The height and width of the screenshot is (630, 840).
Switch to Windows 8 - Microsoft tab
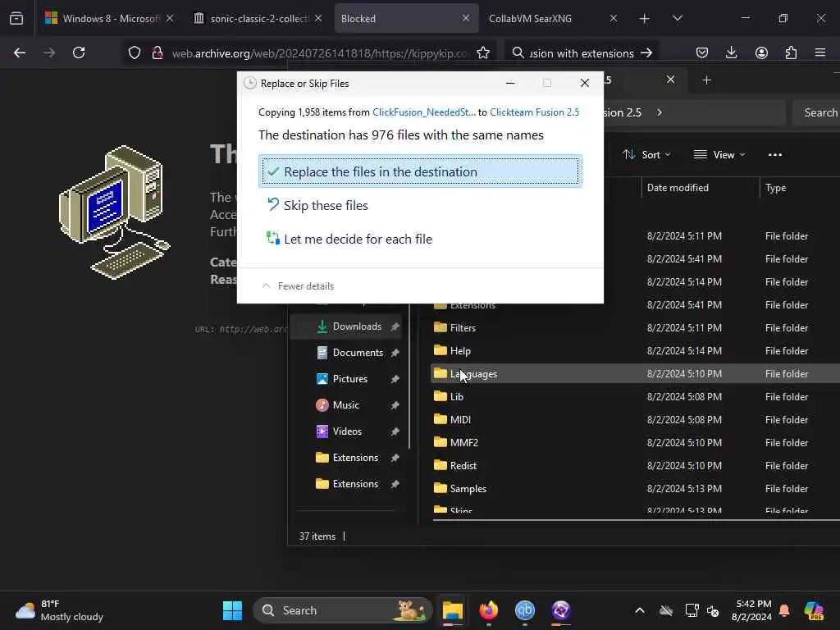109,18
